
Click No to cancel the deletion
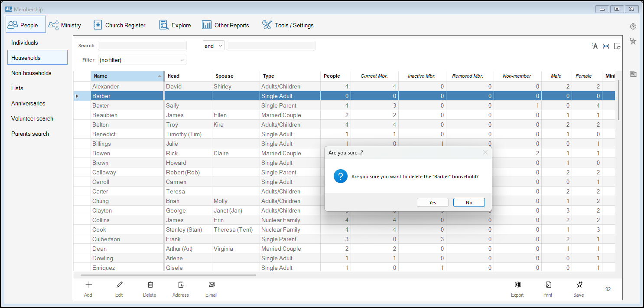[469, 203]
